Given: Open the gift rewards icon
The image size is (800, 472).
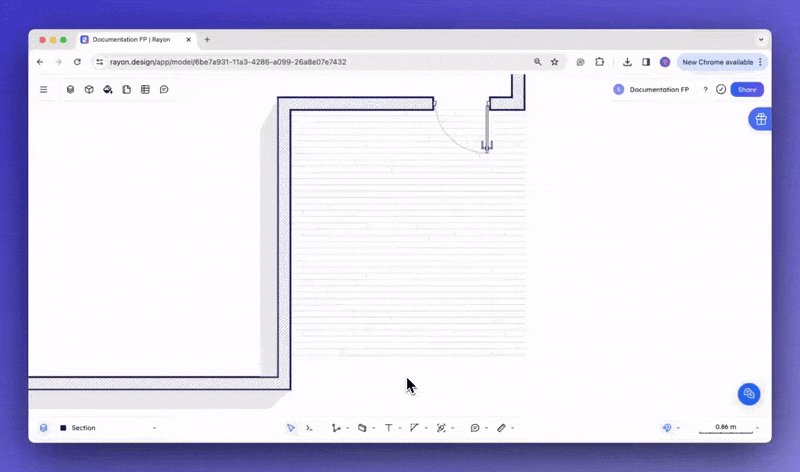Looking at the screenshot, I should coord(760,119).
